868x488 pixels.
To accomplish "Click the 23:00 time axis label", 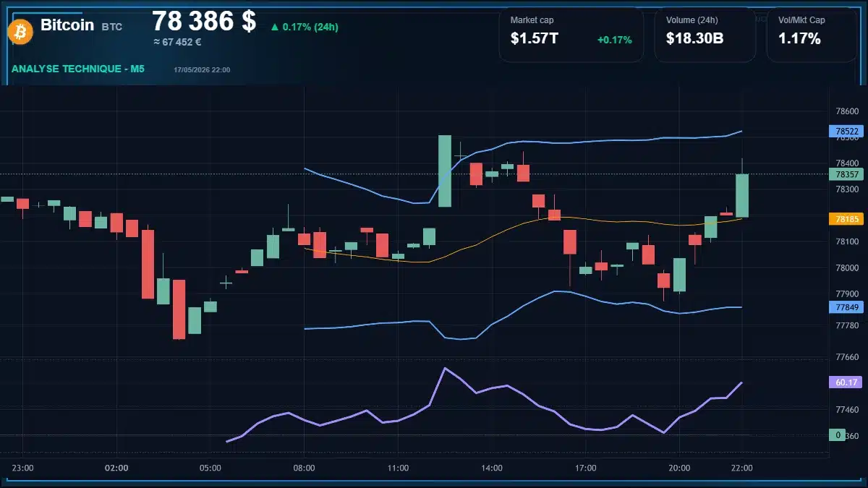I will [x=23, y=468].
